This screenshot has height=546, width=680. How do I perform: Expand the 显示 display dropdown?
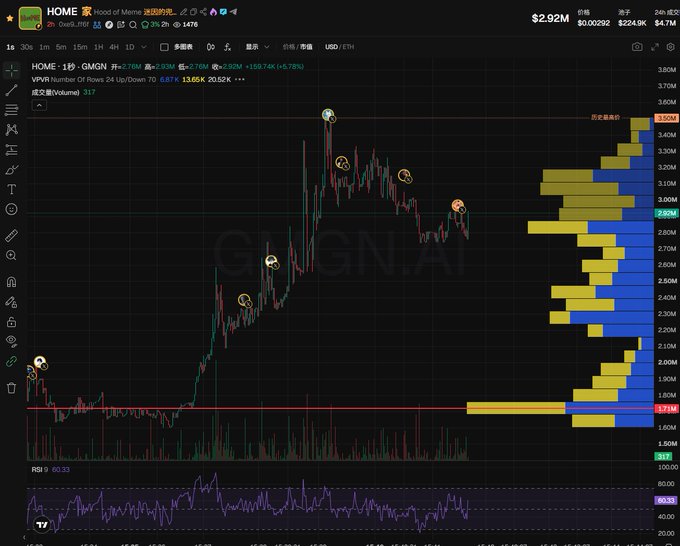coord(258,47)
